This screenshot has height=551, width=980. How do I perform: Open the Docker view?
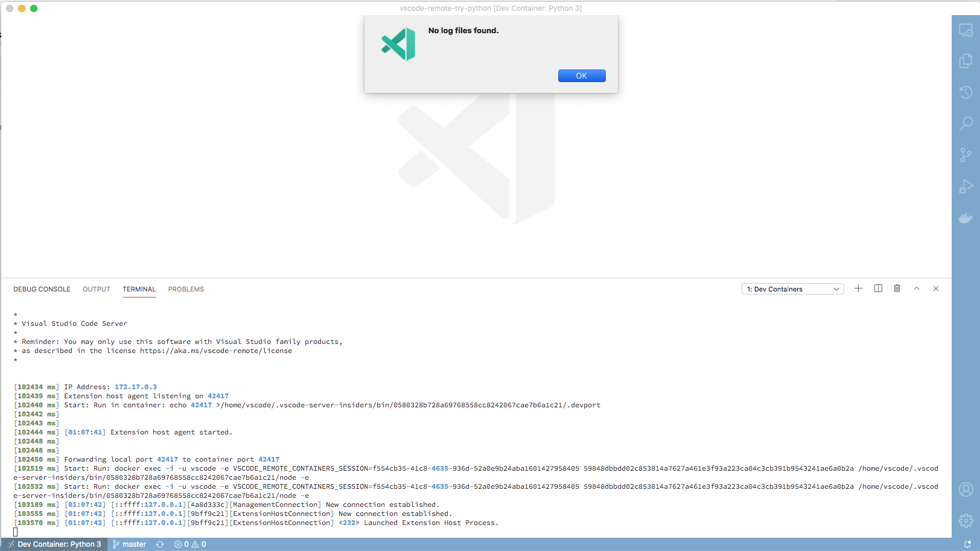pos(966,218)
